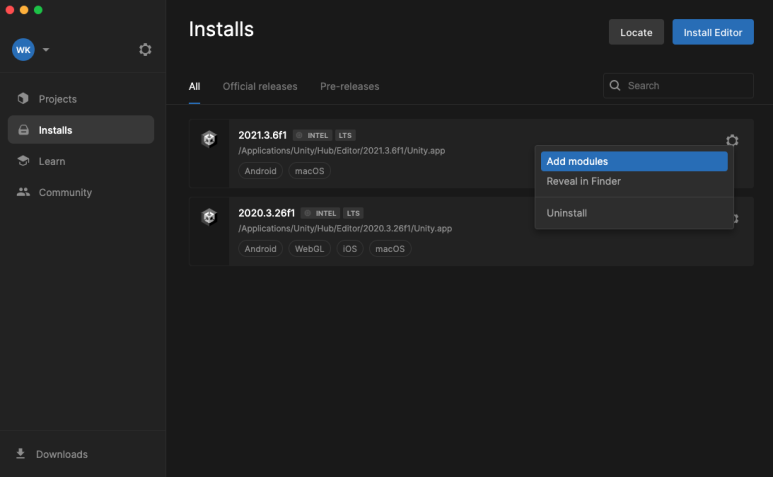Select Installs in the sidebar
This screenshot has height=477, width=773.
81,130
